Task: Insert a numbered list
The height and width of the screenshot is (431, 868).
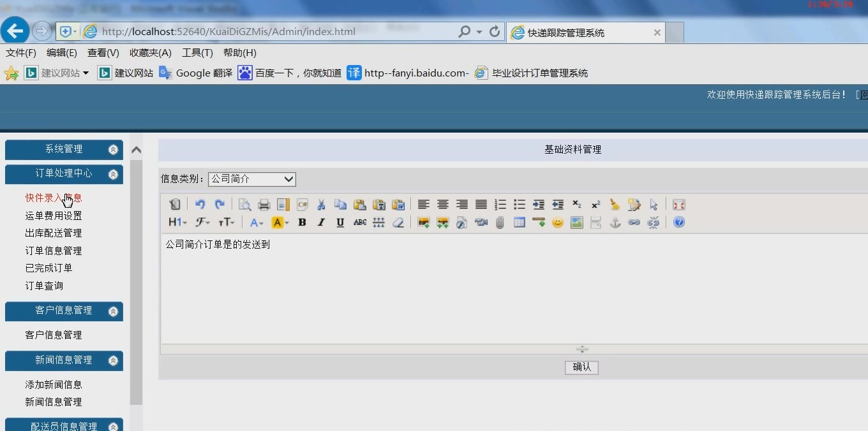Action: pyautogui.click(x=500, y=204)
